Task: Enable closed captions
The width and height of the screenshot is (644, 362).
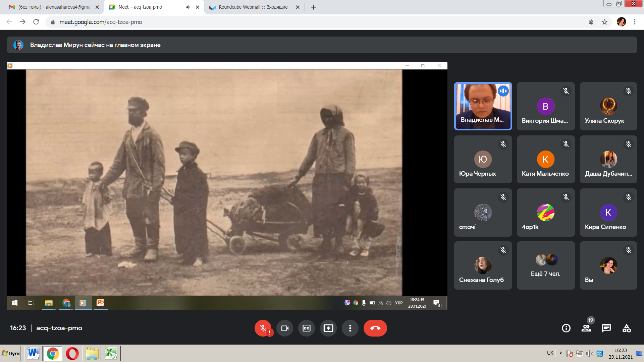Action: 307,328
